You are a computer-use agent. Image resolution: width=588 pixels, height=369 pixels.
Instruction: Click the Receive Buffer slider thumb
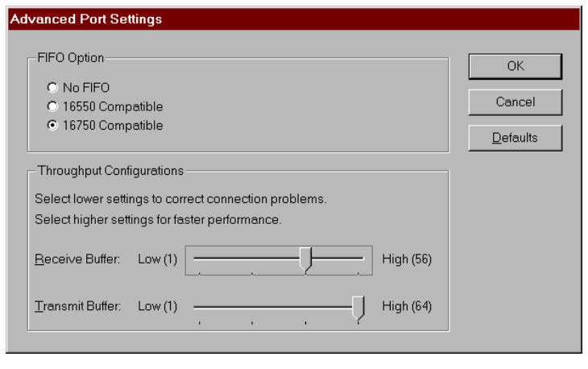[x=305, y=259]
